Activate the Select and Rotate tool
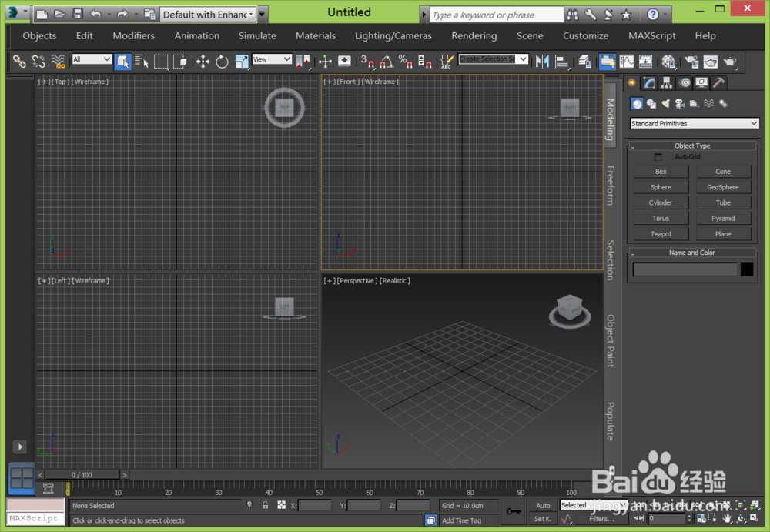This screenshot has height=532, width=770. coord(222,62)
